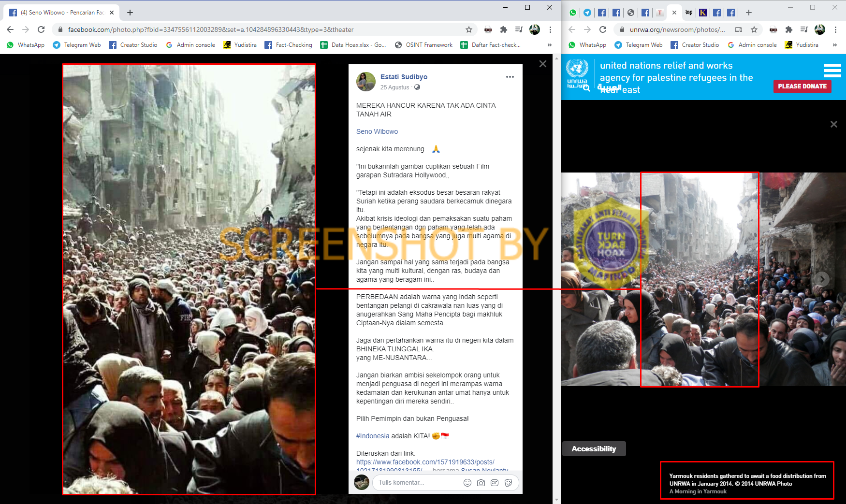Open the forwarded facebook.com post link

[425, 462]
